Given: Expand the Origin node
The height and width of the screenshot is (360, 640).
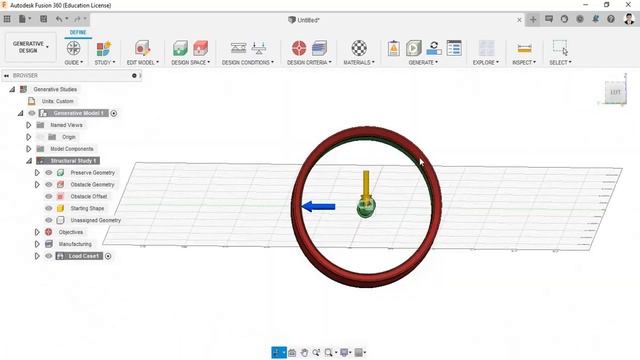Looking at the screenshot, I should pyautogui.click(x=29, y=137).
